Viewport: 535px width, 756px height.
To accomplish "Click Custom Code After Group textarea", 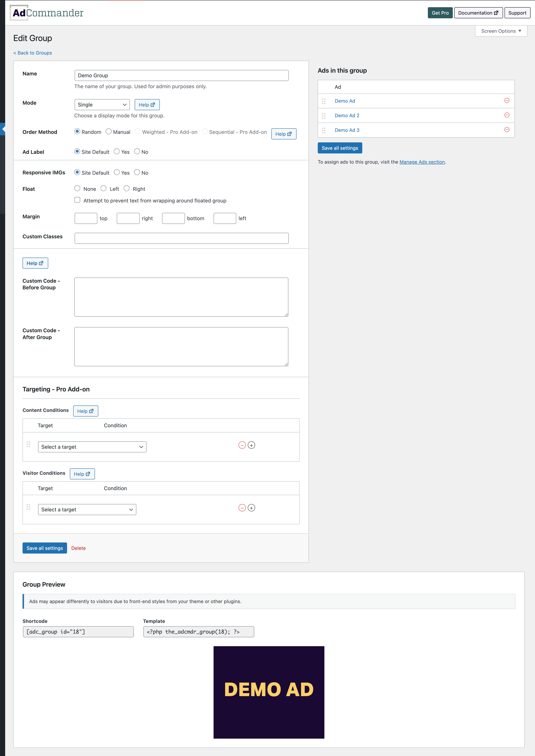I will pos(181,346).
